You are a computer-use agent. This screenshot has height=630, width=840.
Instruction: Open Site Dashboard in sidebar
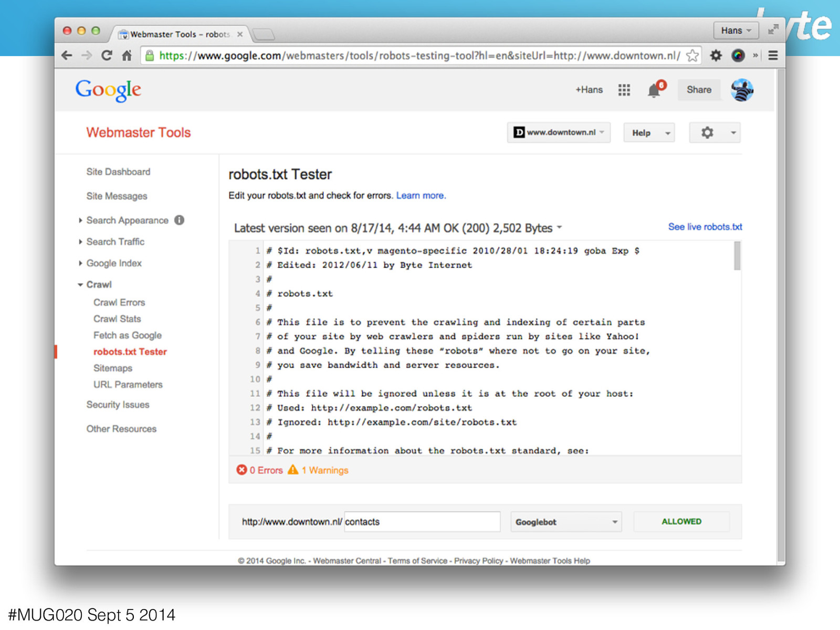(118, 172)
